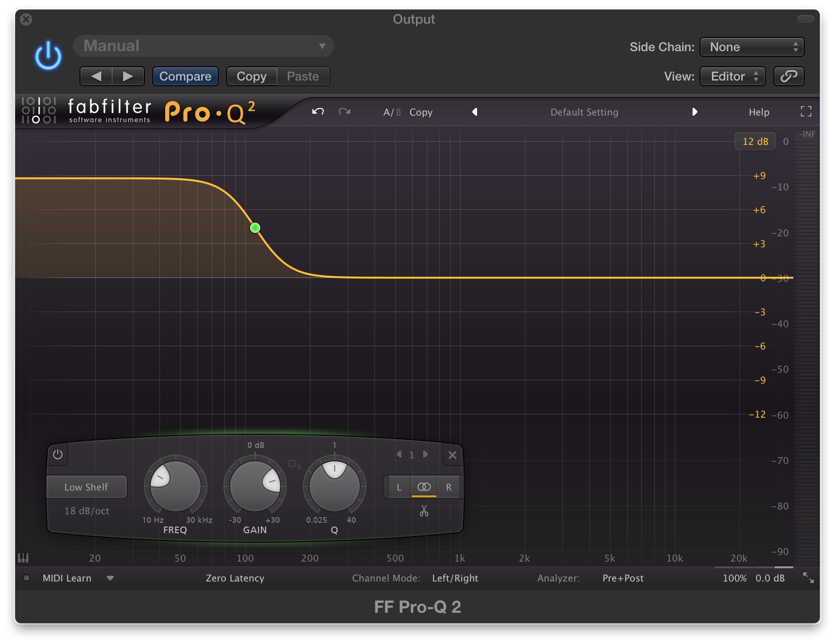Open the Zero Latency processing mode menu
The width and height of the screenshot is (835, 644).
pyautogui.click(x=235, y=578)
